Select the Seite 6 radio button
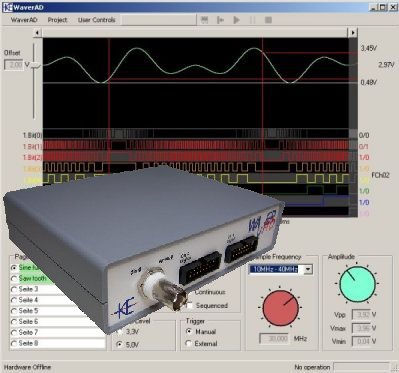This screenshot has height=373, width=399. 14,322
